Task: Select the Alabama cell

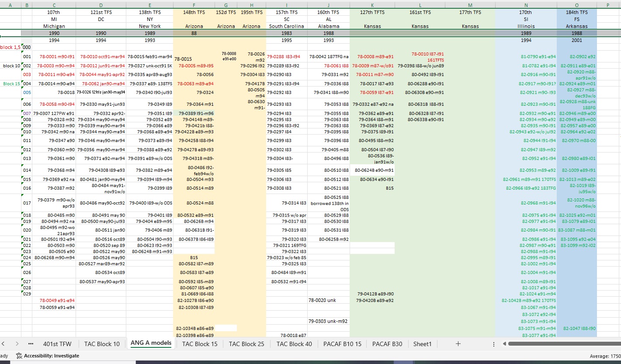Action: pos(329,26)
